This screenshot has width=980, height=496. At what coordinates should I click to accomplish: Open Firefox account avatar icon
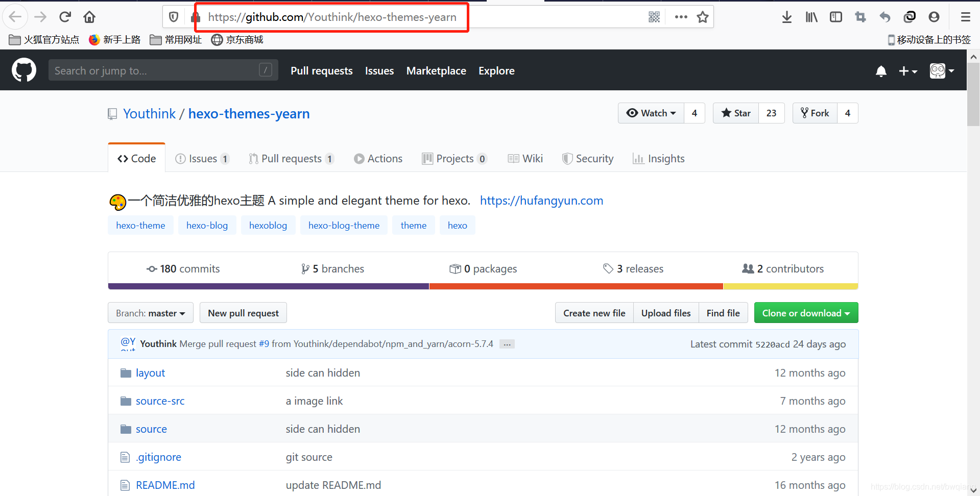[x=934, y=17]
